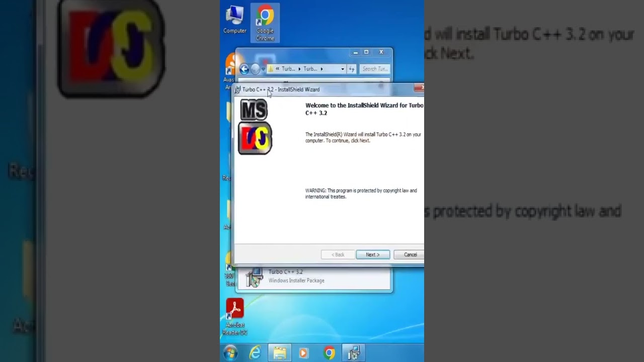The width and height of the screenshot is (644, 362).
Task: Click the copyright WARNING text in the wizard
Action: [x=361, y=194]
